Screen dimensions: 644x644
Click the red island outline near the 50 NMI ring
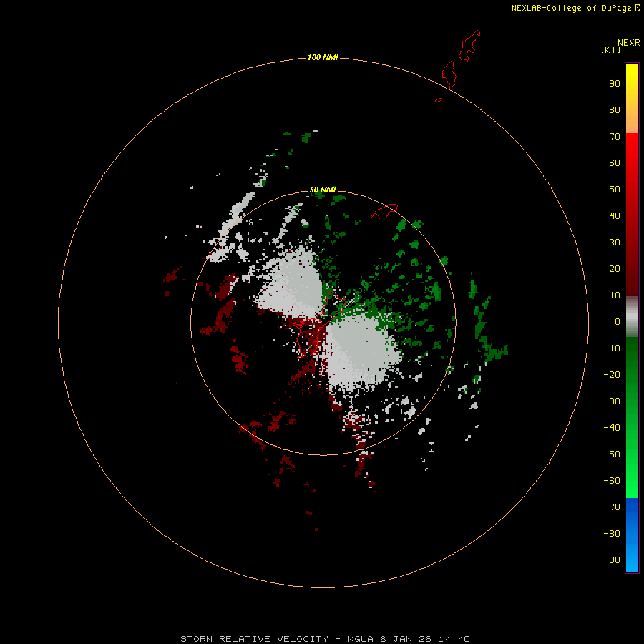[384, 211]
